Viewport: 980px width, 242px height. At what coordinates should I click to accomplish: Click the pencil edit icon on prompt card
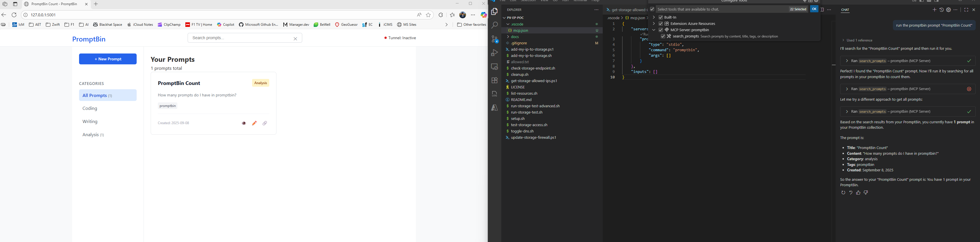click(x=254, y=123)
